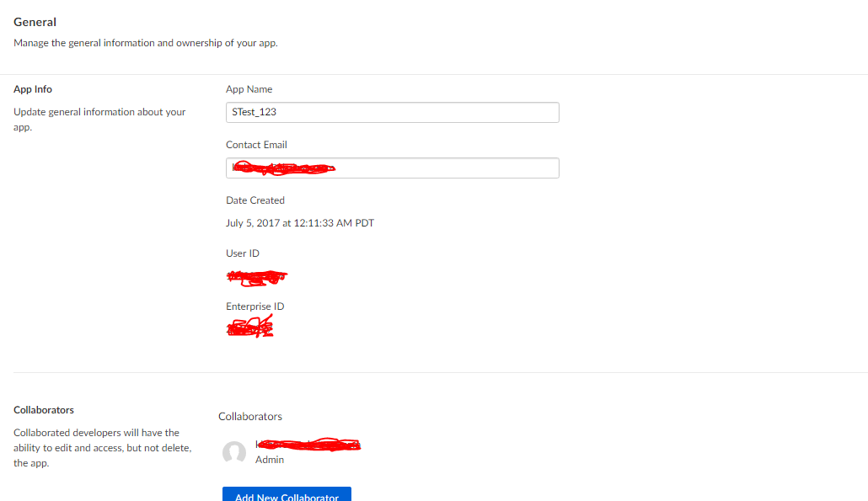868x501 pixels.
Task: Click the Add New Collaborator button
Action: tap(287, 496)
